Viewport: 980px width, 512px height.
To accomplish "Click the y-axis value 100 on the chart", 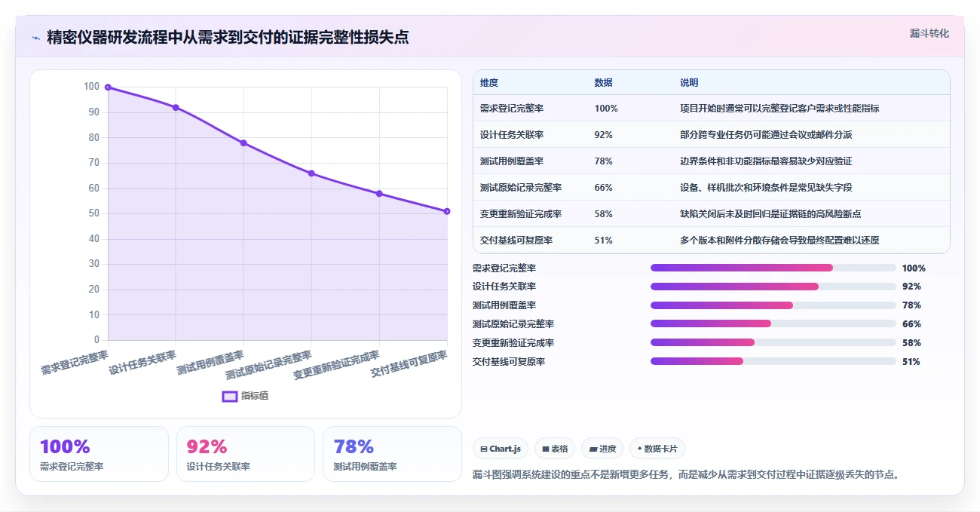I will (92, 87).
